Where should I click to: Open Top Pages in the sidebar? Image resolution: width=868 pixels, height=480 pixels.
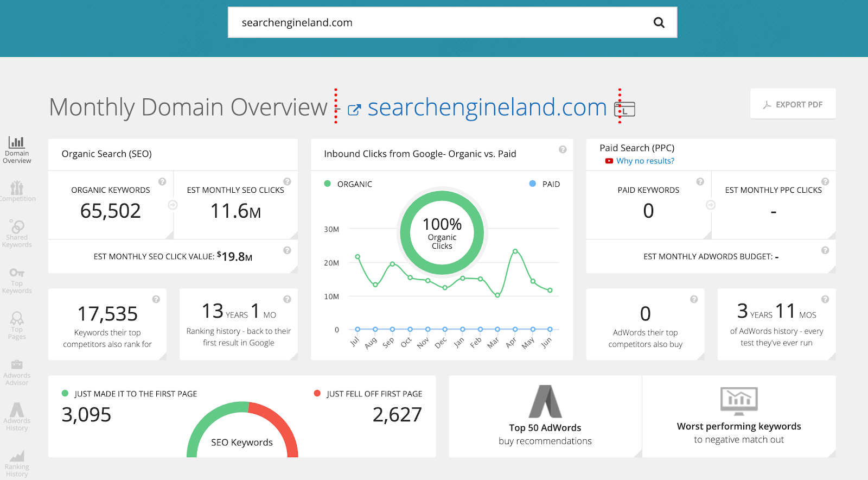point(17,326)
